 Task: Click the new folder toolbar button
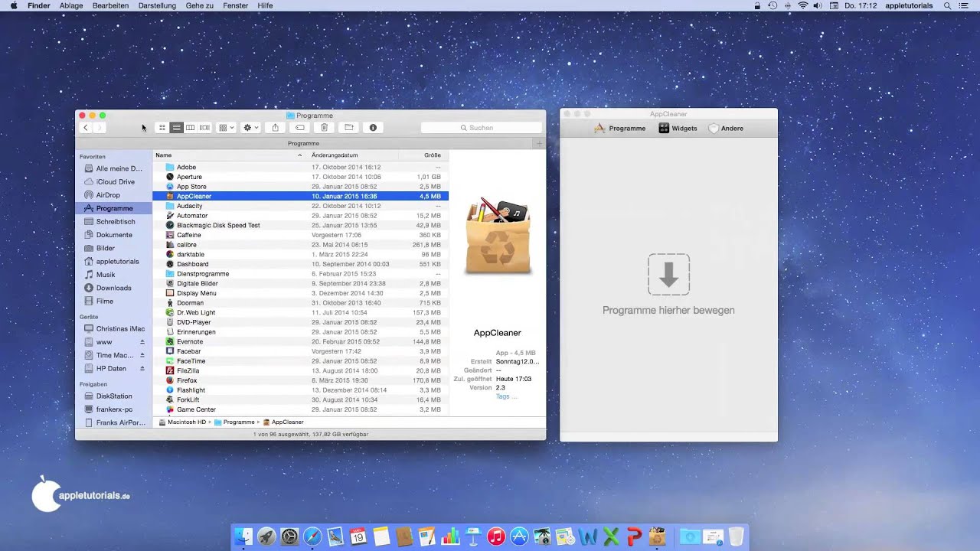349,128
